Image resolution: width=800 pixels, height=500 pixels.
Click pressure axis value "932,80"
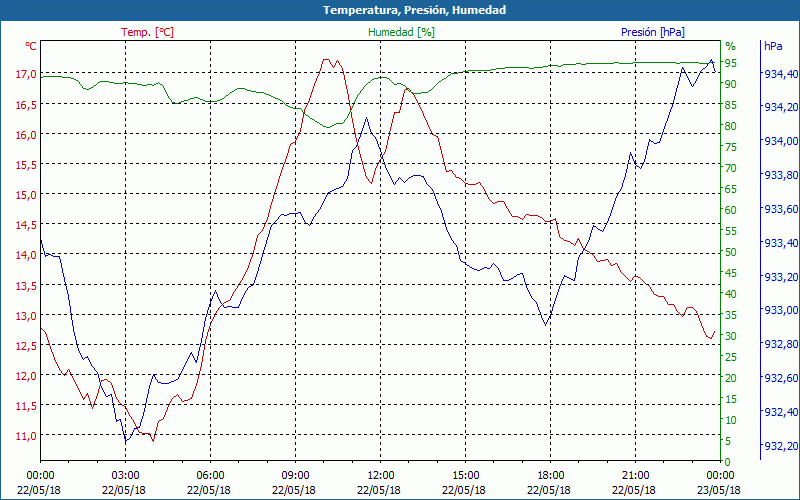coord(780,344)
